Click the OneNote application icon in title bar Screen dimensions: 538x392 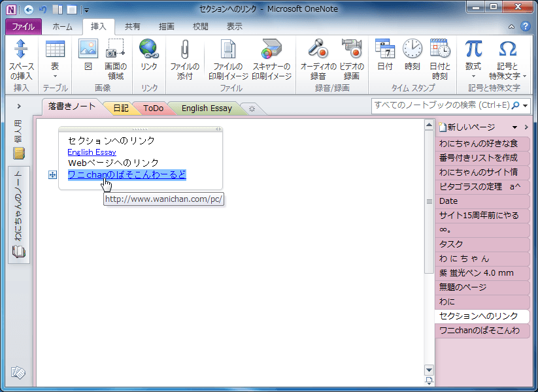point(11,10)
